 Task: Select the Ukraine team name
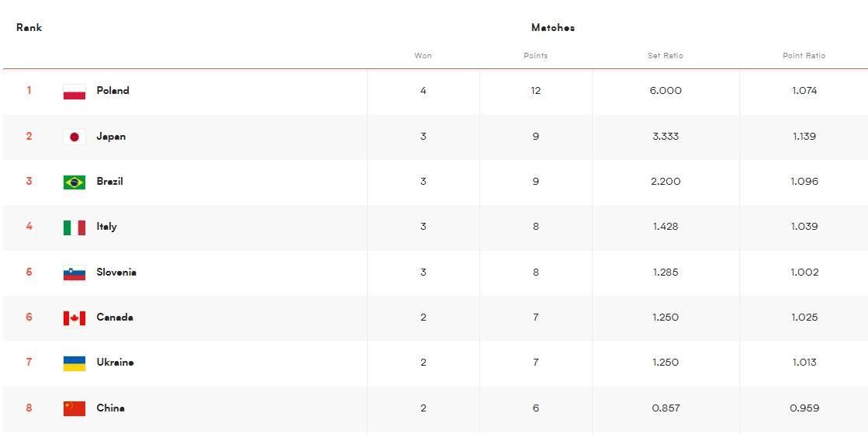[x=115, y=362]
